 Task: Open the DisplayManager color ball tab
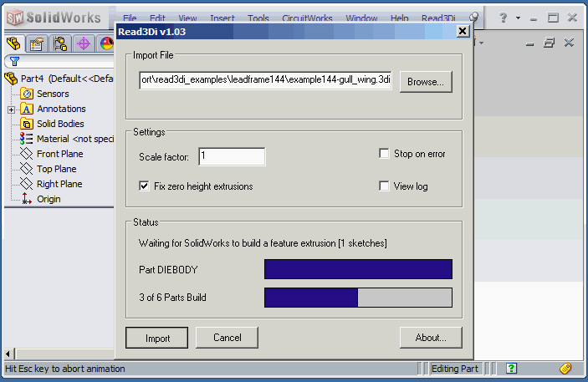pyautogui.click(x=106, y=44)
